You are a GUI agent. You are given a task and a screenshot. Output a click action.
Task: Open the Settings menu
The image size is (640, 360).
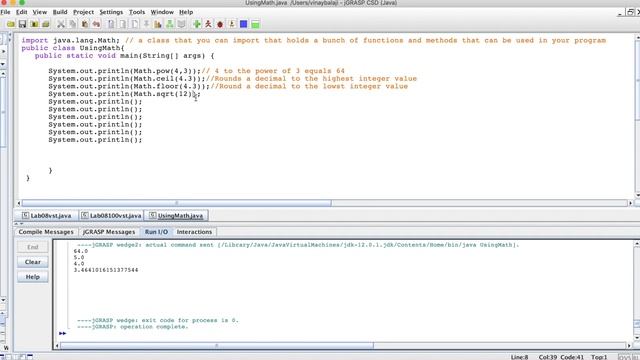(x=111, y=12)
